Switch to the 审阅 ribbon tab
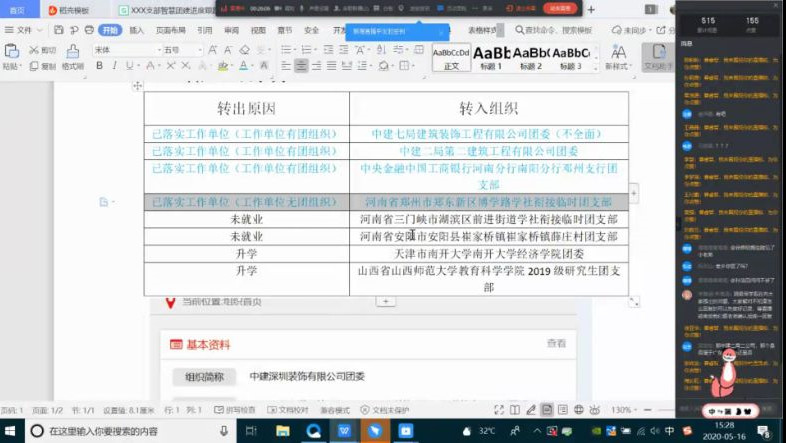 click(232, 30)
